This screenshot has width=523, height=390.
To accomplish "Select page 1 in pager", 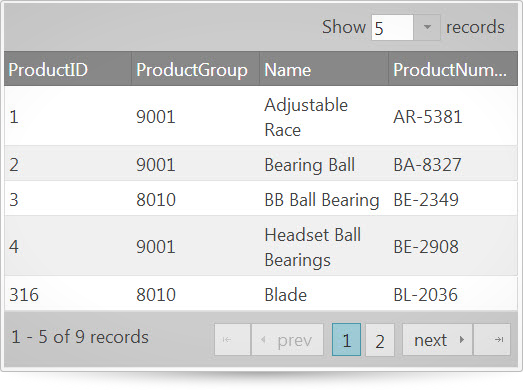I will (346, 340).
